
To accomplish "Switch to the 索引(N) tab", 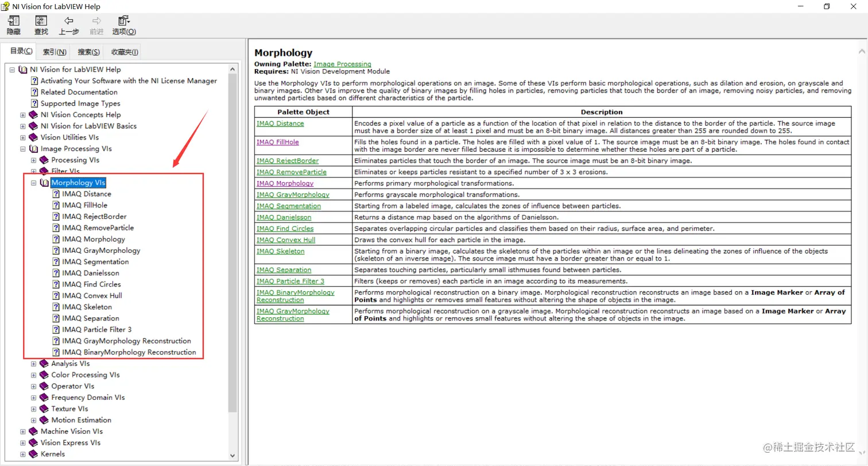I will [55, 52].
